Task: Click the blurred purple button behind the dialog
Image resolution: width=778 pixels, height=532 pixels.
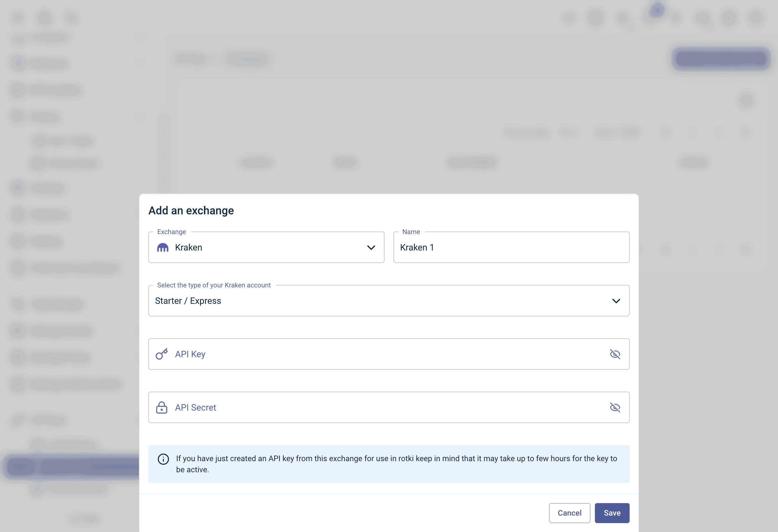Action: point(721,59)
